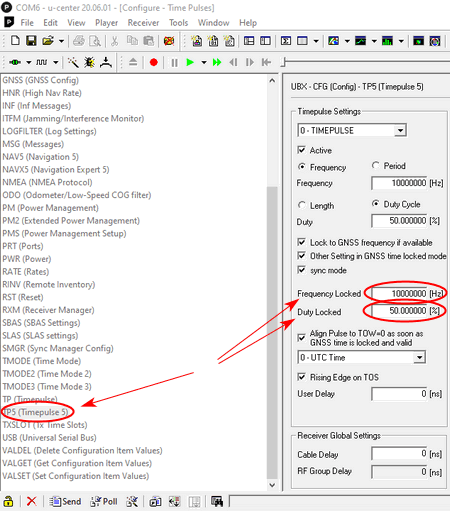Open the Tools menu
The image size is (450, 511).
pyautogui.click(x=178, y=23)
